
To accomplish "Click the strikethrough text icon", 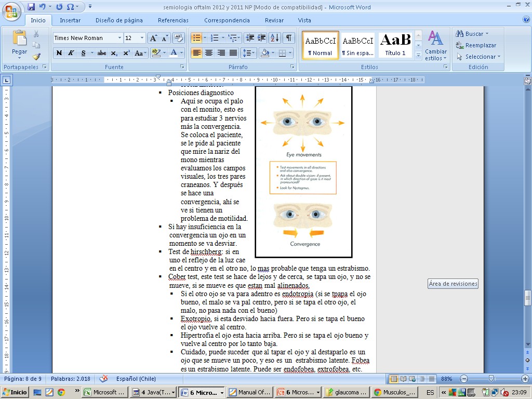I will 102,53.
